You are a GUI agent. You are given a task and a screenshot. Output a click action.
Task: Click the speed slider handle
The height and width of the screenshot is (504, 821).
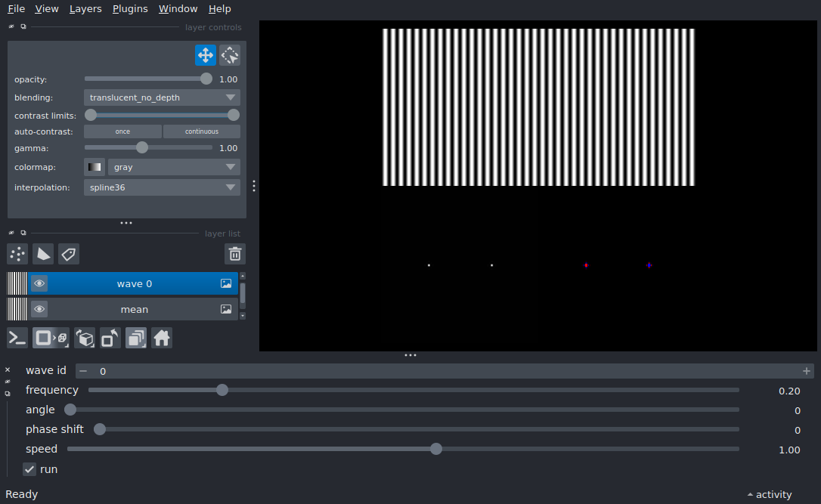coord(436,449)
